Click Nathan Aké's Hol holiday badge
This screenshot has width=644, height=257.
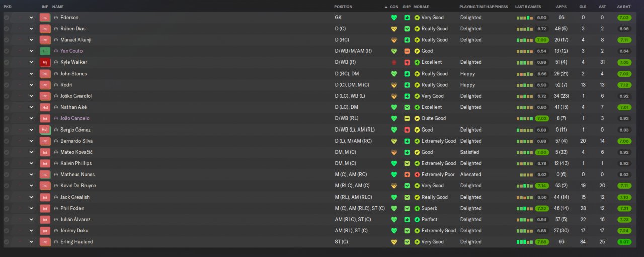[45, 107]
